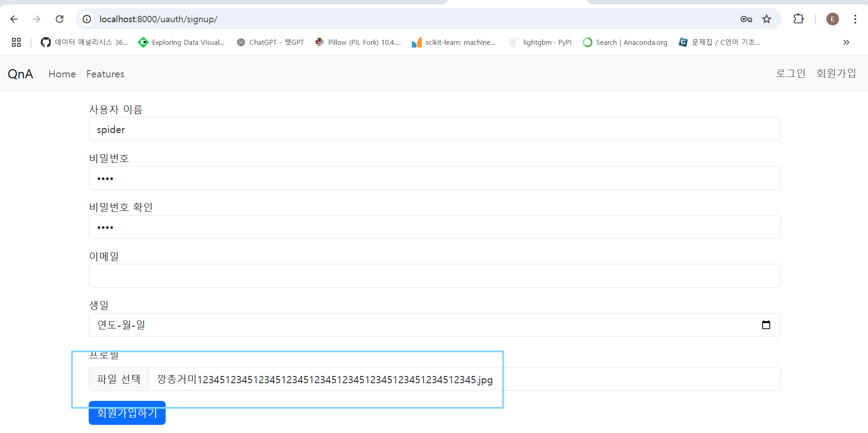The image size is (868, 433).
Task: Open the lightgbm PyPI bookmark
Action: tap(540, 43)
